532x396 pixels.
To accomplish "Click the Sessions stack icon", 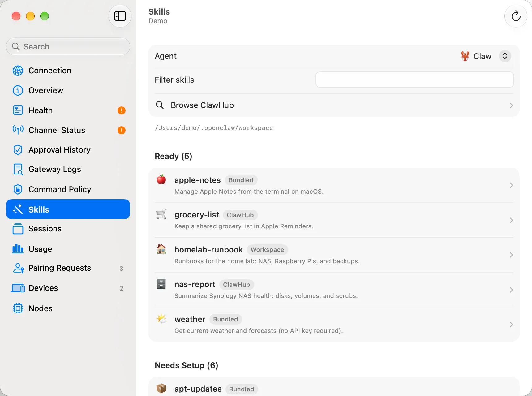I will [18, 229].
